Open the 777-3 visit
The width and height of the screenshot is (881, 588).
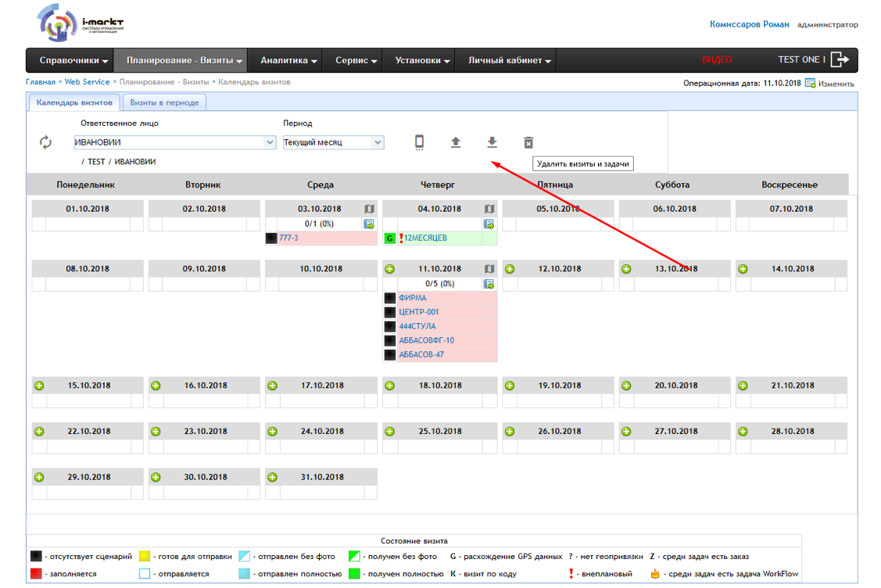[x=288, y=238]
